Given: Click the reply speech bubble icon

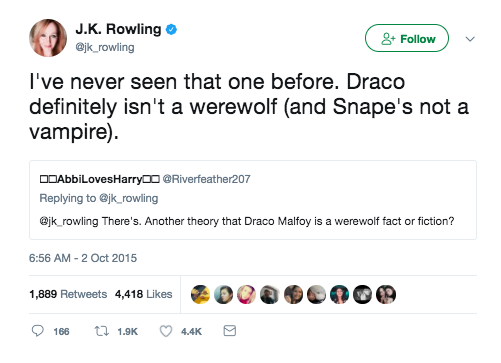Looking at the screenshot, I should (38, 331).
